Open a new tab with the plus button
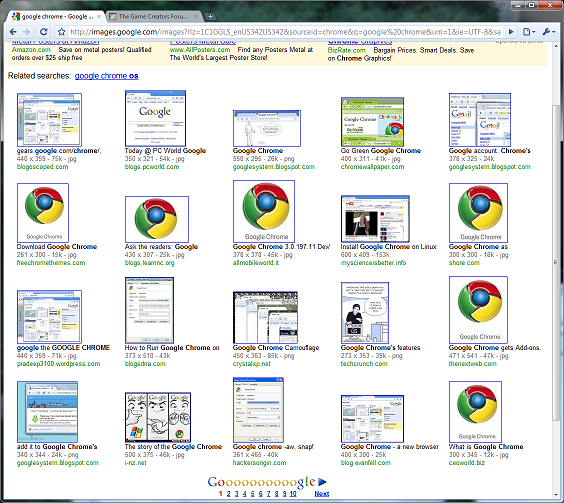The image size is (564, 503). [x=210, y=17]
